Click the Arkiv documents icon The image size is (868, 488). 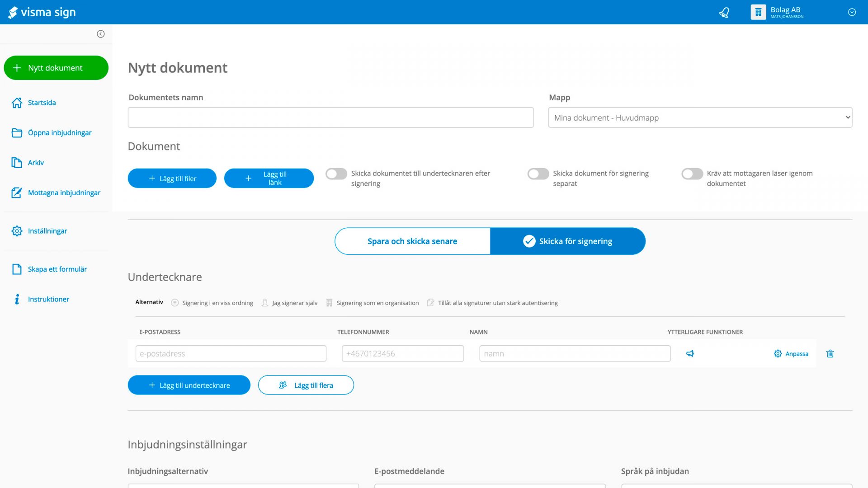pyautogui.click(x=17, y=163)
